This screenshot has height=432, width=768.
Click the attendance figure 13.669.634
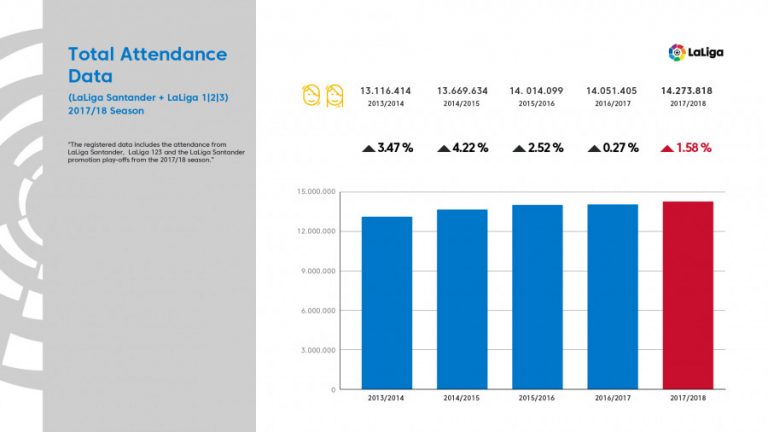pos(462,91)
